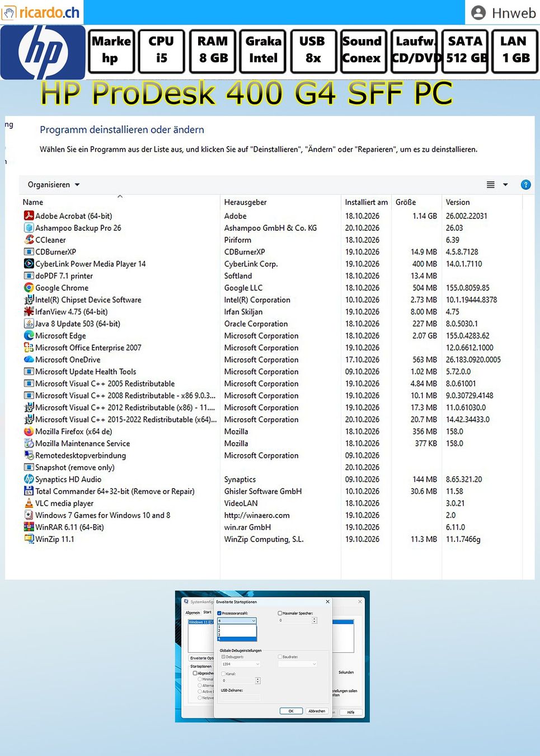
Task: Open the Debugport 1394 dropdown
Action: [241, 664]
